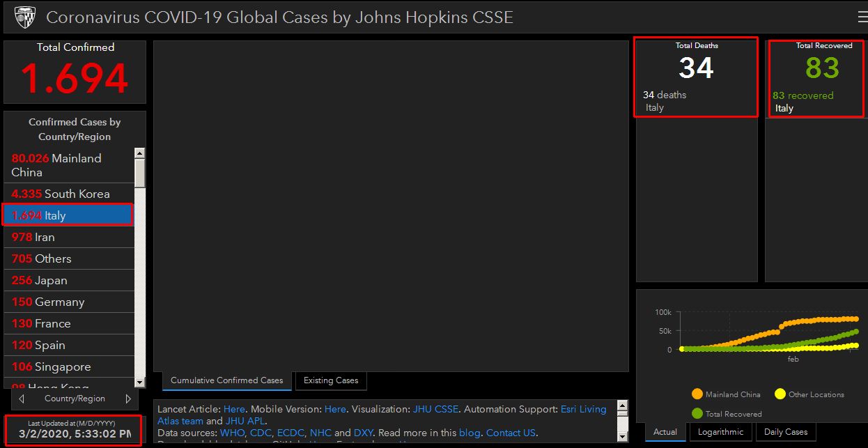Open the Contact US link
Image resolution: width=868 pixels, height=448 pixels.
pyautogui.click(x=511, y=433)
